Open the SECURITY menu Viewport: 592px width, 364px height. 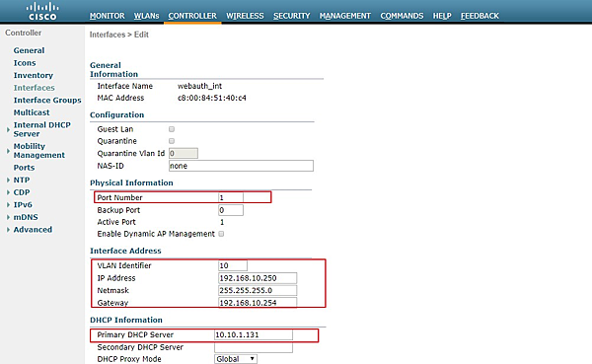(291, 16)
